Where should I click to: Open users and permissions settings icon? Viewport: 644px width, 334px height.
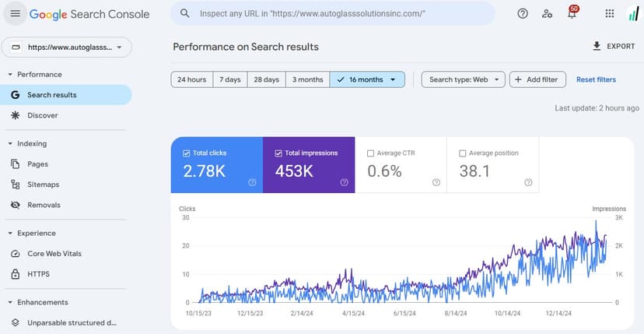(548, 14)
